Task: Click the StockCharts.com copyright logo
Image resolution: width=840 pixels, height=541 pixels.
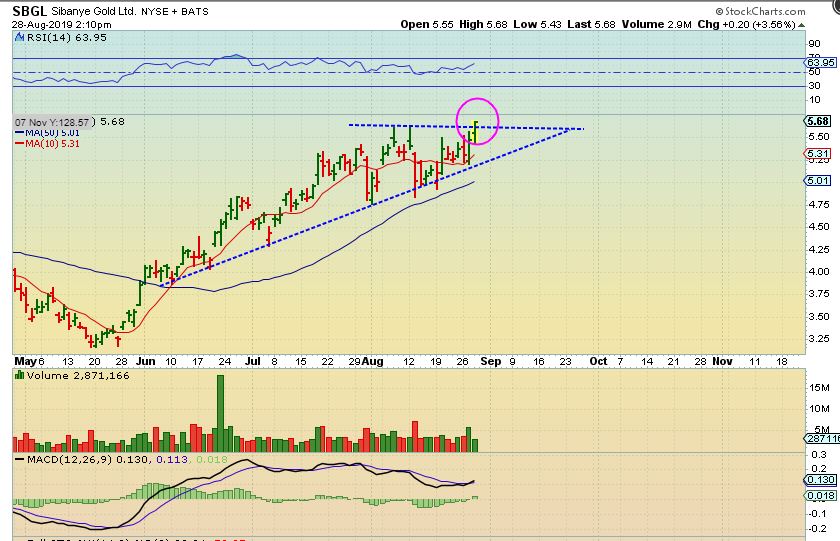Action: coord(760,11)
